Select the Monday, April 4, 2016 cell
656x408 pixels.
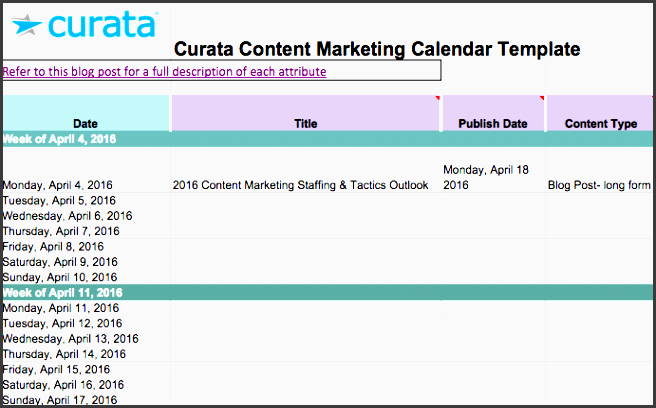[x=58, y=185]
